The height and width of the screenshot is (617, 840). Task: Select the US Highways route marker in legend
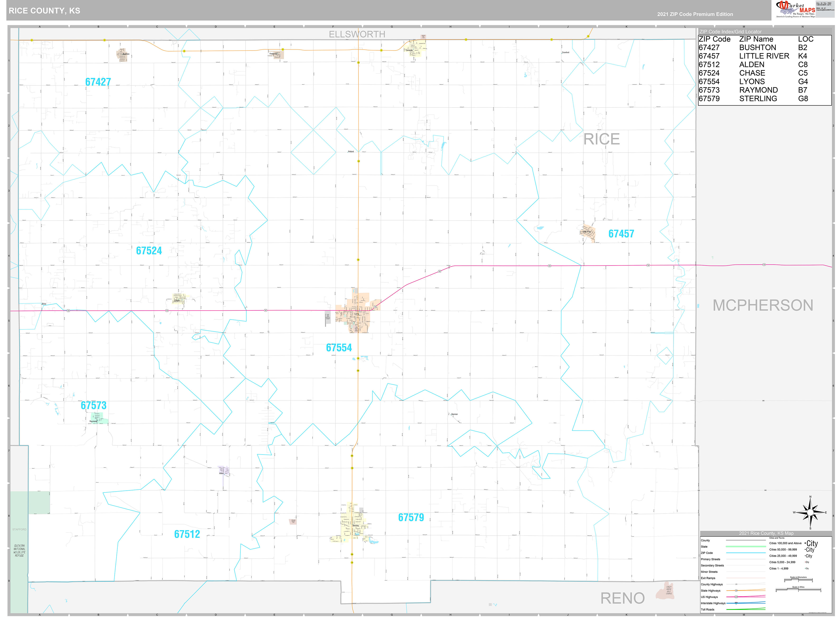(736, 597)
